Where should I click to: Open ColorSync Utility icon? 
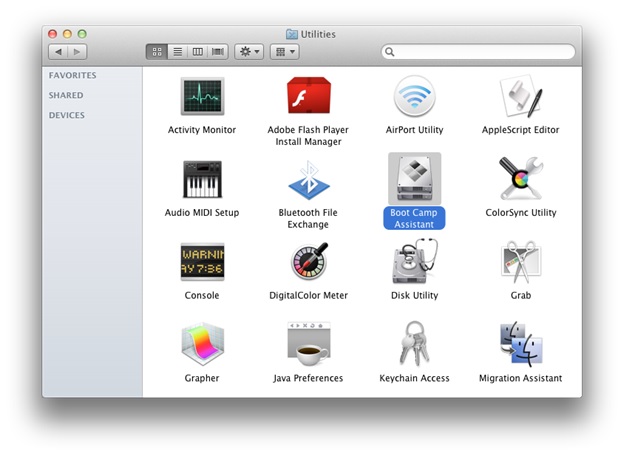pyautogui.click(x=521, y=178)
